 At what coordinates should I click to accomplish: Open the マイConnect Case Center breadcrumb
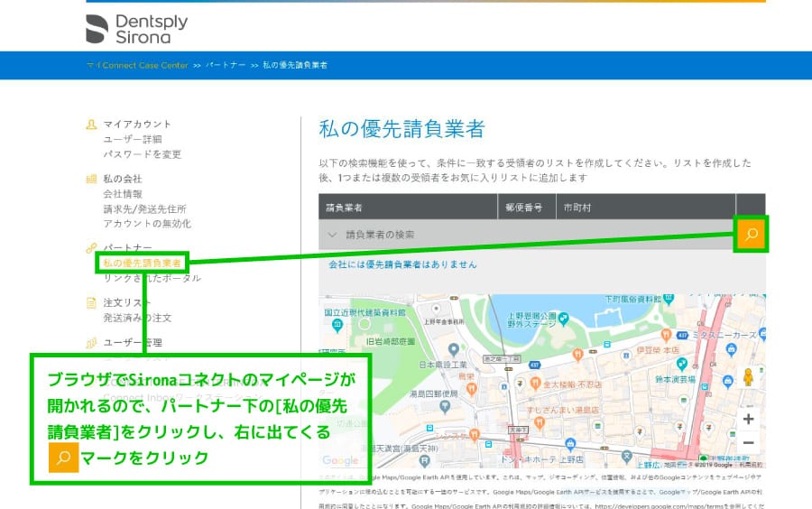[137, 65]
